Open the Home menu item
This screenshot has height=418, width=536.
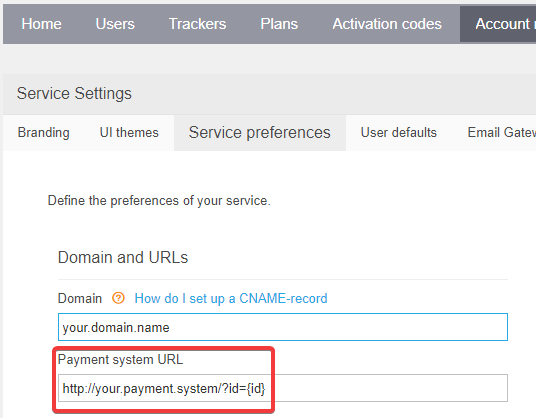(x=41, y=24)
